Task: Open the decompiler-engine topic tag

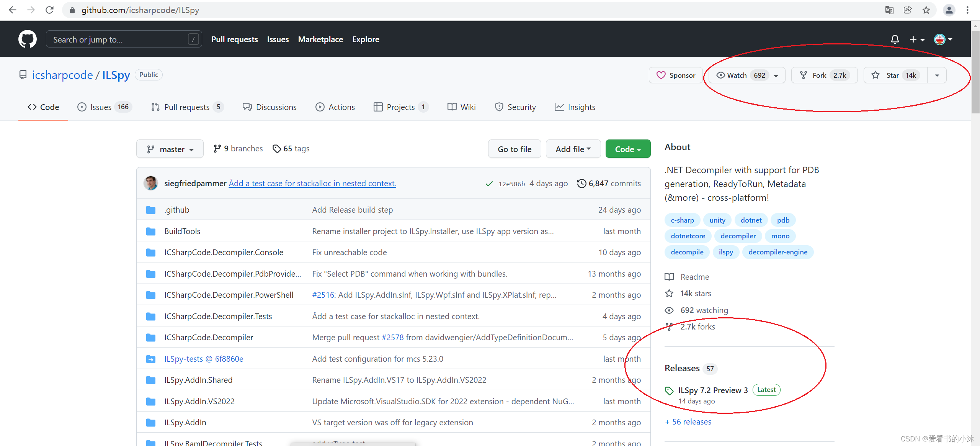Action: coord(778,252)
